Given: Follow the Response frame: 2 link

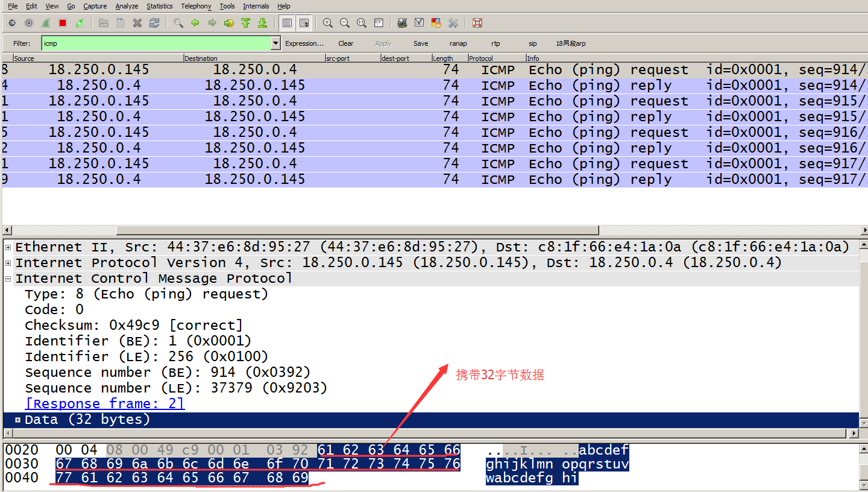Looking at the screenshot, I should coord(105,404).
